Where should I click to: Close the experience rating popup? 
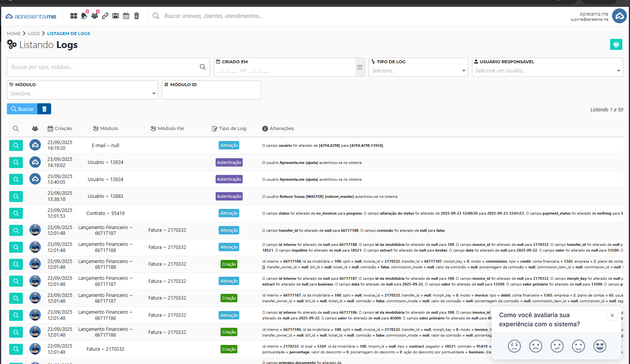pos(612,315)
